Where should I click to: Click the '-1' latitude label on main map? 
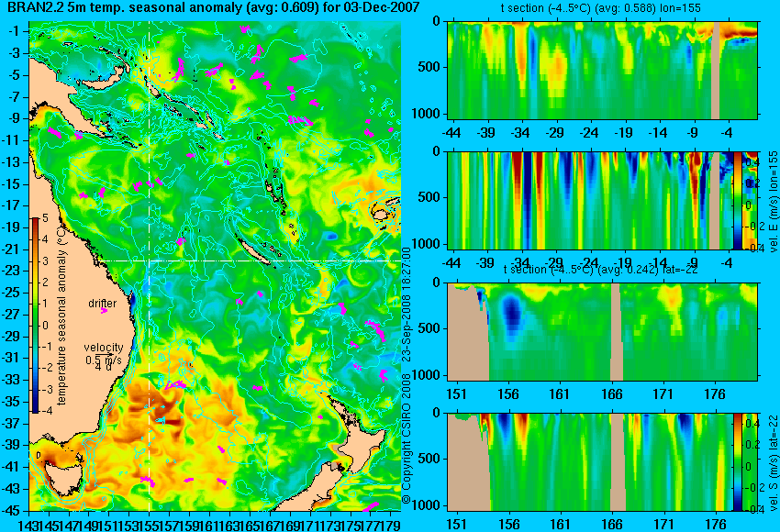(15, 31)
